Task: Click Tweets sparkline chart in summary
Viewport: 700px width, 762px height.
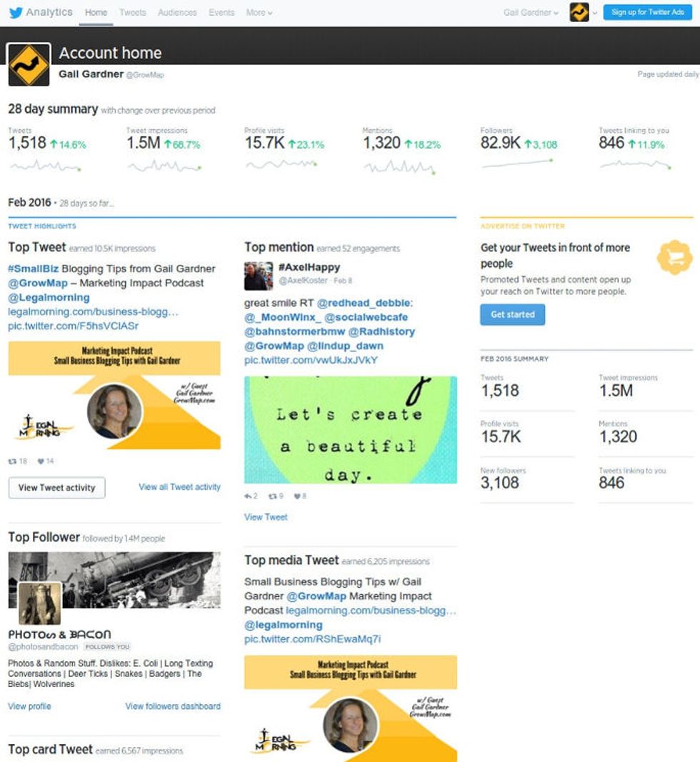Action: (x=45, y=166)
